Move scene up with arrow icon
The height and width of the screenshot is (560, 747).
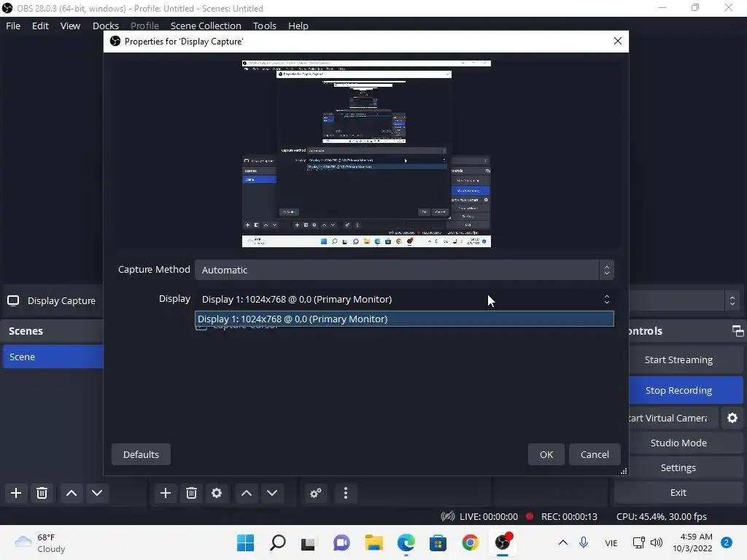[71, 493]
